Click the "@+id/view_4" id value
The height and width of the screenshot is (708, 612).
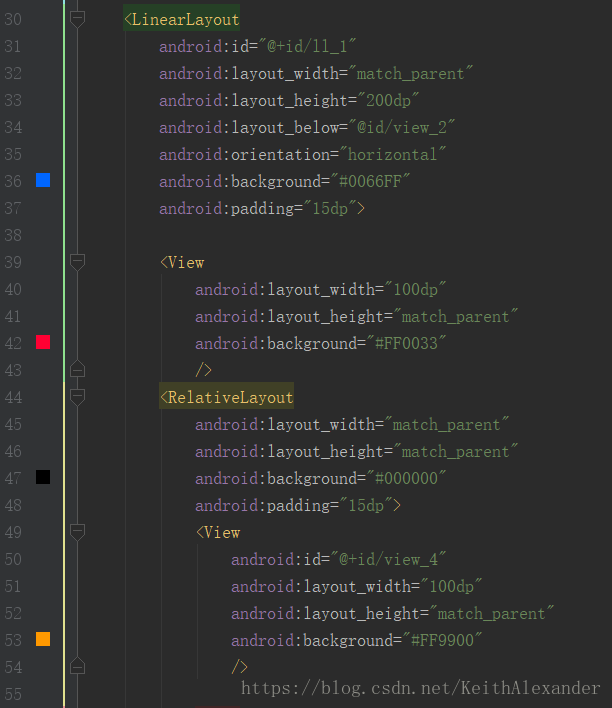[388, 559]
